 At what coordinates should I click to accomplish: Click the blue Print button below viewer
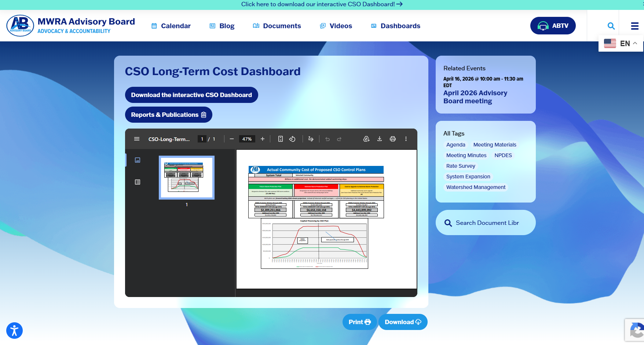click(x=360, y=322)
